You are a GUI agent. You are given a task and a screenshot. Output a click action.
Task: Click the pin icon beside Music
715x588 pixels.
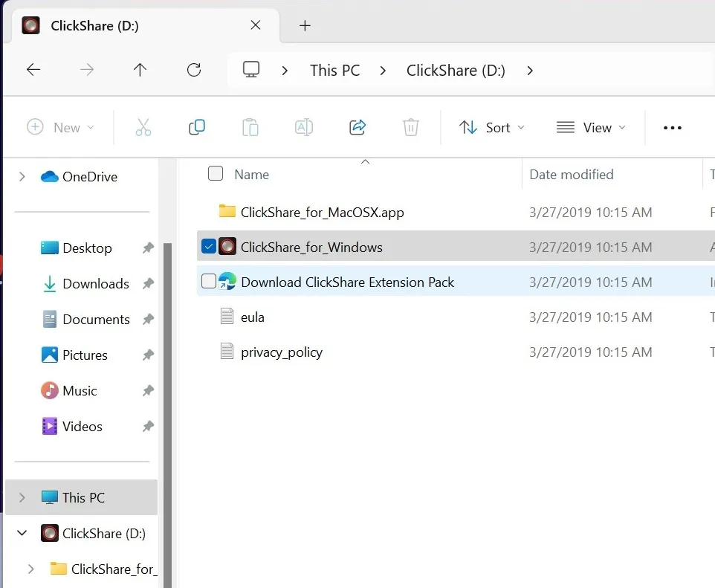(148, 390)
